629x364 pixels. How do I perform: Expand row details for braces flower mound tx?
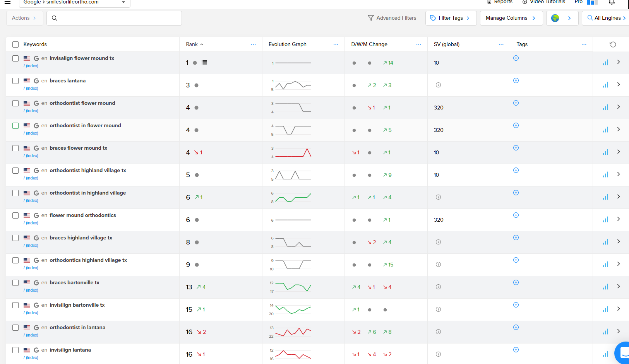tap(619, 152)
